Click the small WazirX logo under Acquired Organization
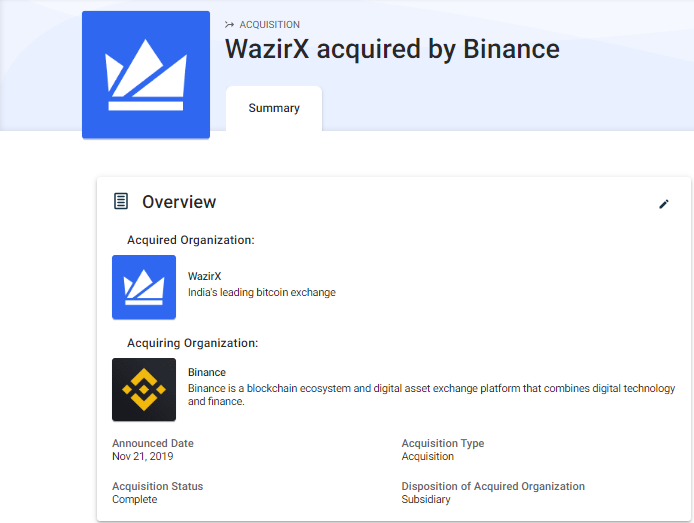The width and height of the screenshot is (694, 523). pos(144,287)
